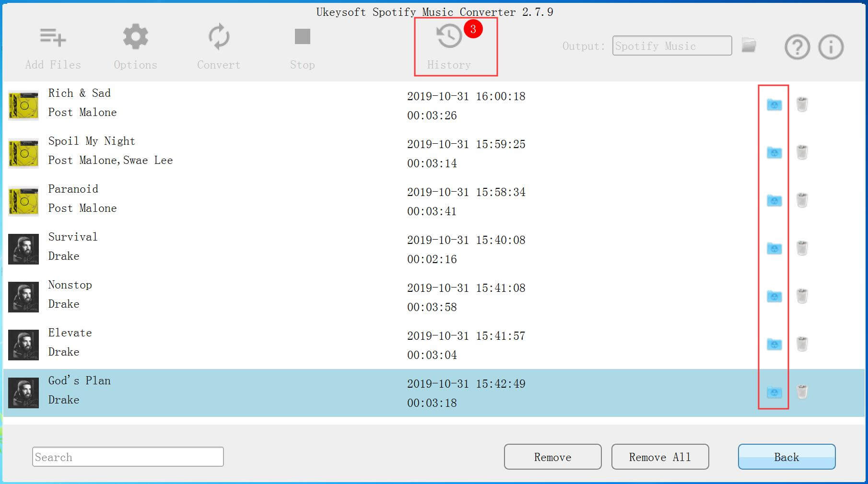Select the song title Nonstop
Image resolution: width=868 pixels, height=484 pixels.
(70, 285)
